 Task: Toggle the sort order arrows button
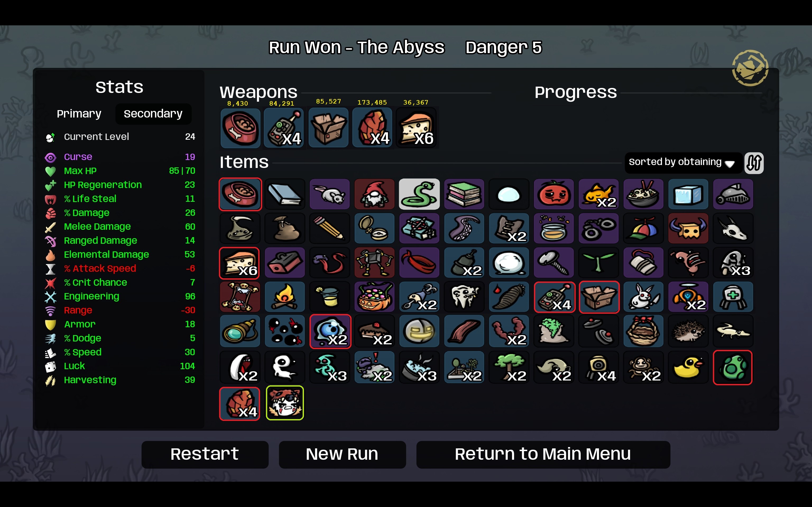point(754,163)
